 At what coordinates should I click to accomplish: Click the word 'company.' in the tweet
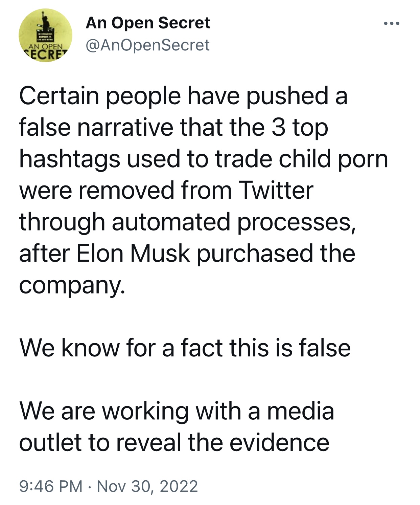point(72,285)
